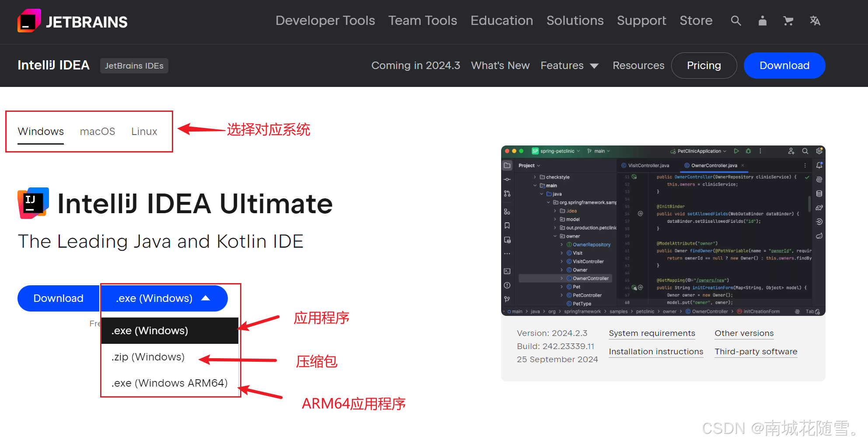Expand the owner folder in preview tree

(555, 236)
